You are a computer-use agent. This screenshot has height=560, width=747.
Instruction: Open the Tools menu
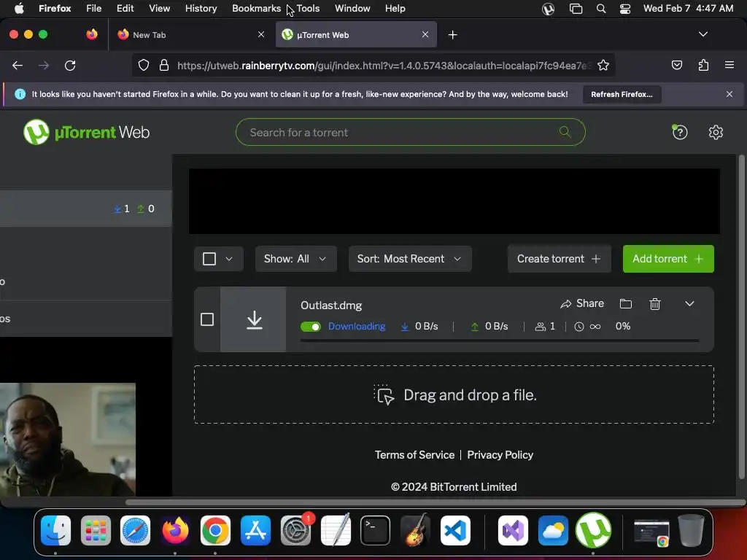pyautogui.click(x=308, y=9)
